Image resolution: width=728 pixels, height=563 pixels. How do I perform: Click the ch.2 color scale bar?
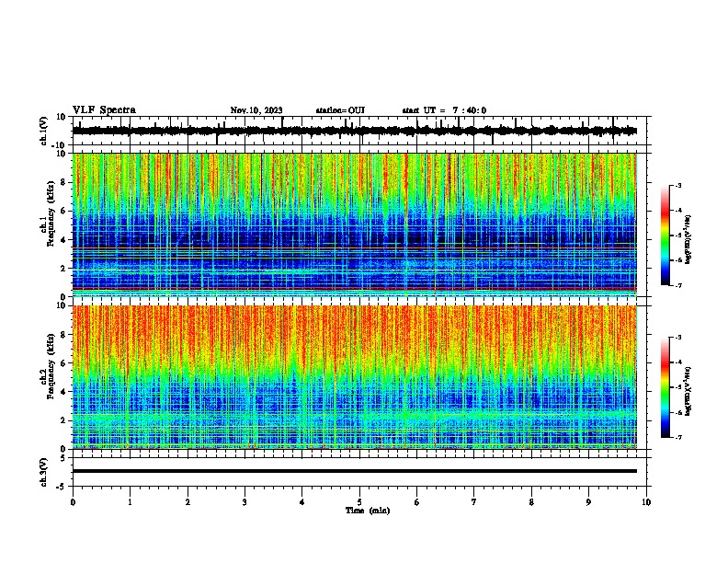click(x=665, y=387)
